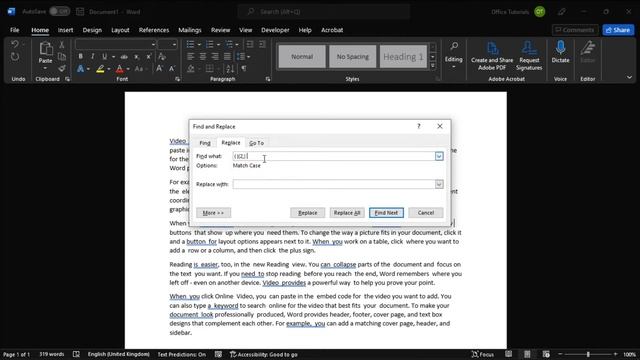Expand the Find what history dropdown
Viewport: 640px width, 360px height.
point(439,156)
